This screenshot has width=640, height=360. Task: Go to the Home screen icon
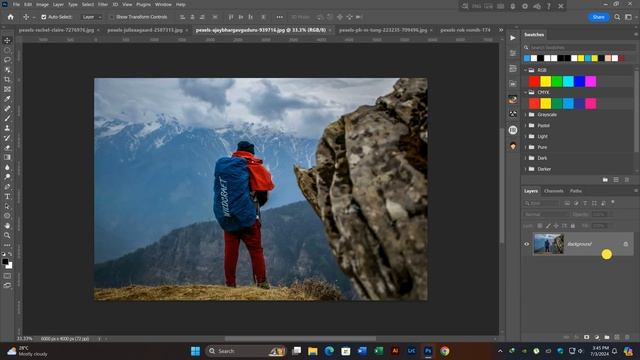(11, 17)
